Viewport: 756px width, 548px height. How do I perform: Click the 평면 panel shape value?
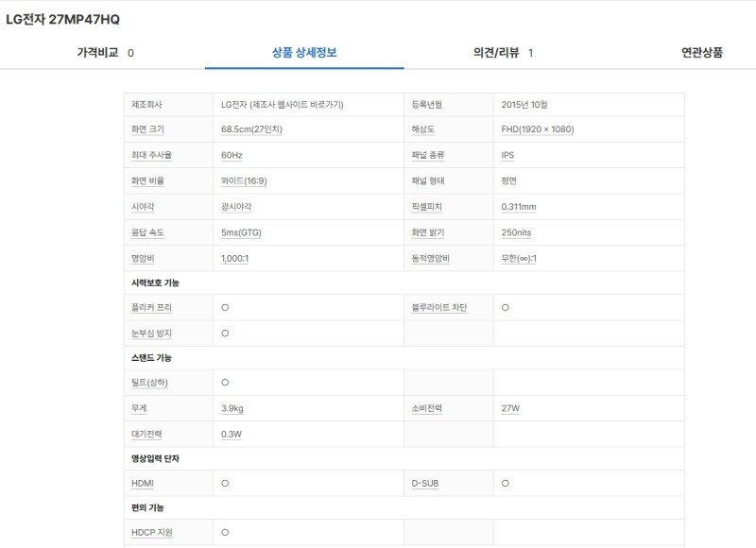[508, 180]
